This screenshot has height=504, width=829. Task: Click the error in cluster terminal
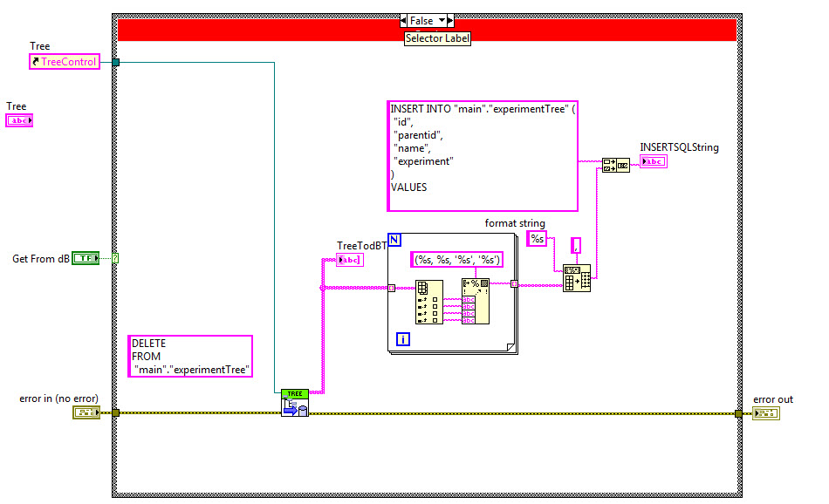86,412
